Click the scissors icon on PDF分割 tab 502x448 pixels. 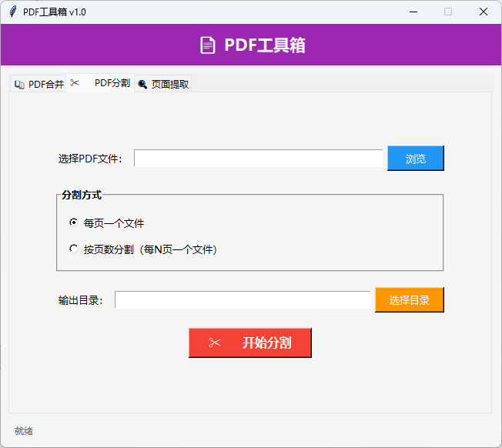(x=75, y=83)
